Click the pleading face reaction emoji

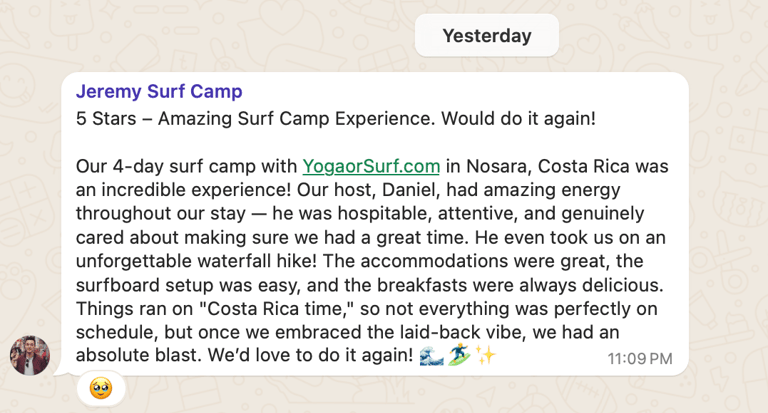[x=101, y=388]
